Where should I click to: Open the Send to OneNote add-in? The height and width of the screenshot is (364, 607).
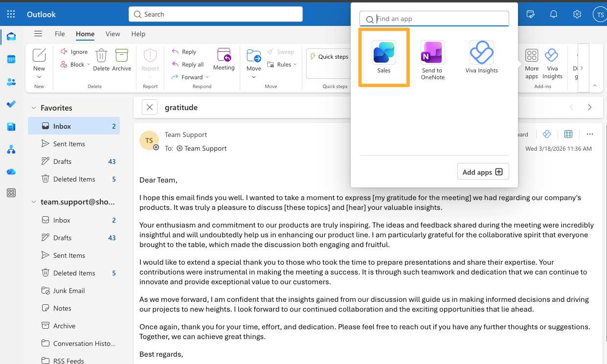point(432,56)
